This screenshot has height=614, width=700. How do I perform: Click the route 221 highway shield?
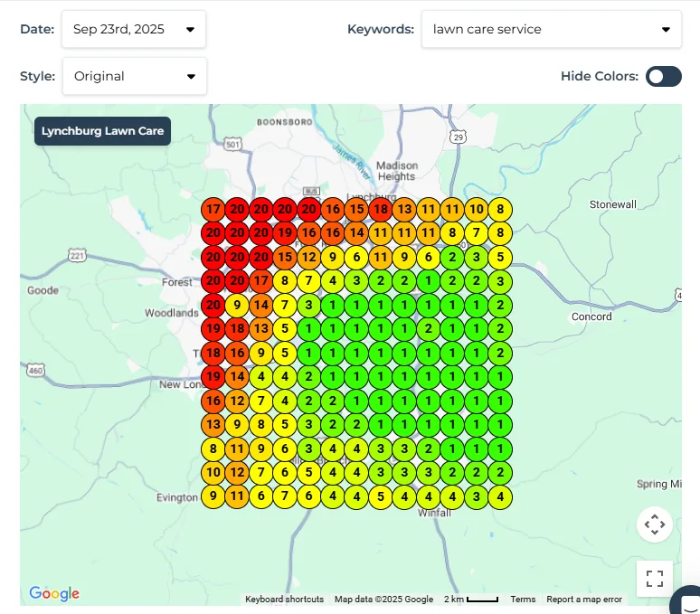77,256
